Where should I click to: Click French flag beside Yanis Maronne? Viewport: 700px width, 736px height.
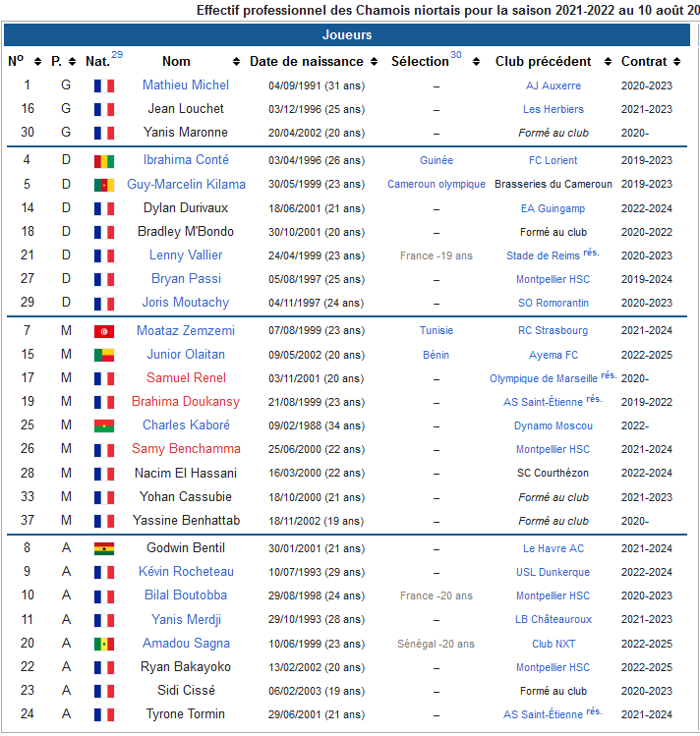(x=104, y=134)
